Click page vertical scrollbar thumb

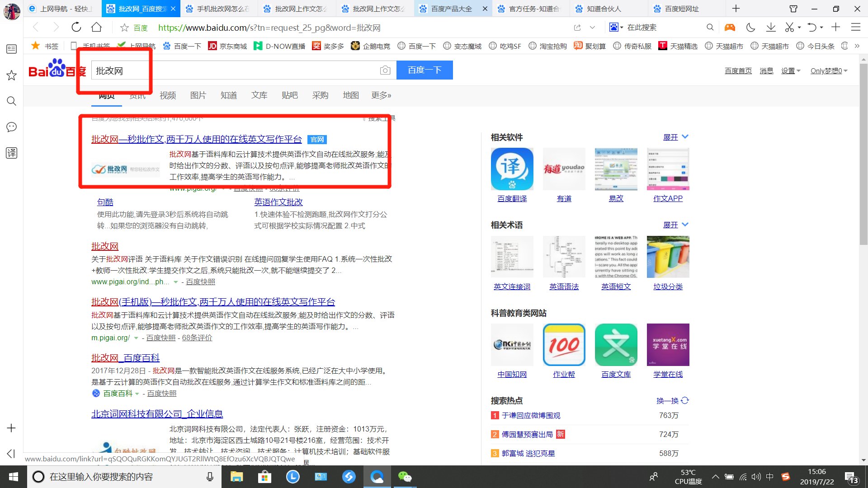pyautogui.click(x=863, y=154)
